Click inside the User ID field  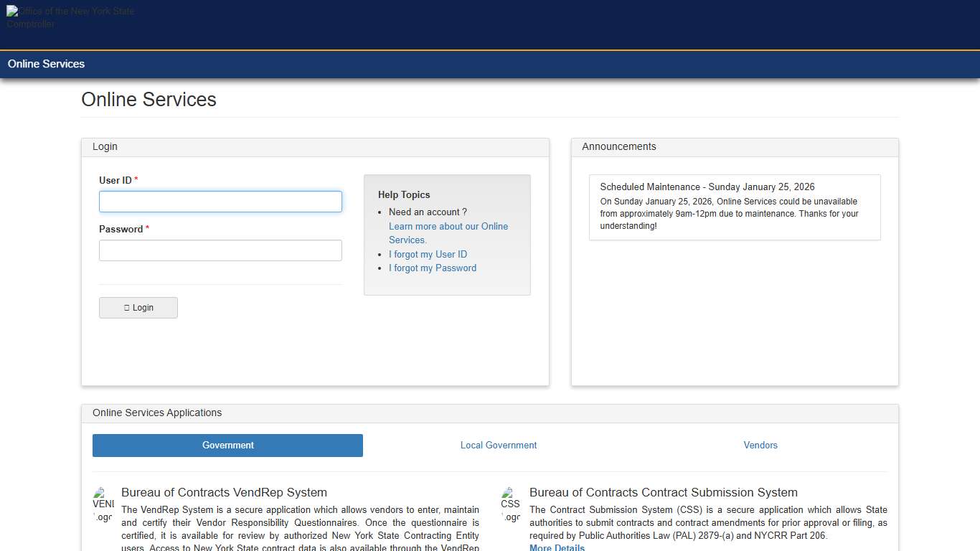pos(220,202)
